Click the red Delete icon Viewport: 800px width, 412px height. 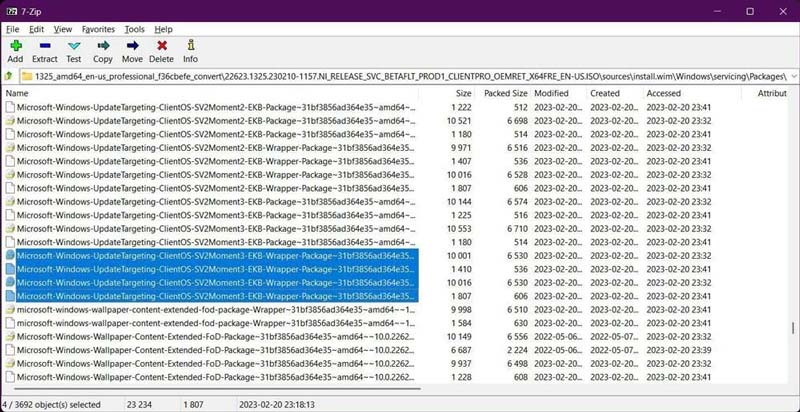[x=161, y=51]
